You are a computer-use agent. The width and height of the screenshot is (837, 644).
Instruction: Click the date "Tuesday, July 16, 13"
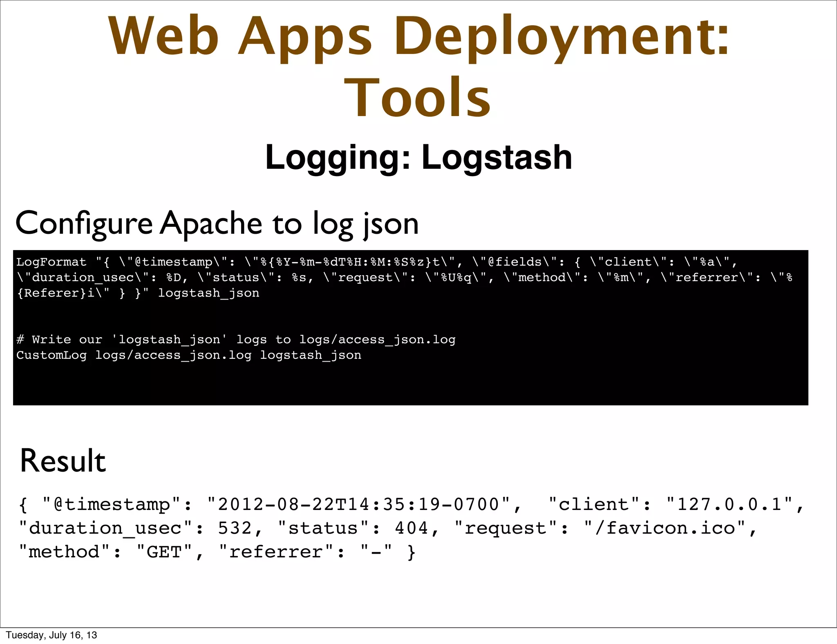pyautogui.click(x=51, y=635)
